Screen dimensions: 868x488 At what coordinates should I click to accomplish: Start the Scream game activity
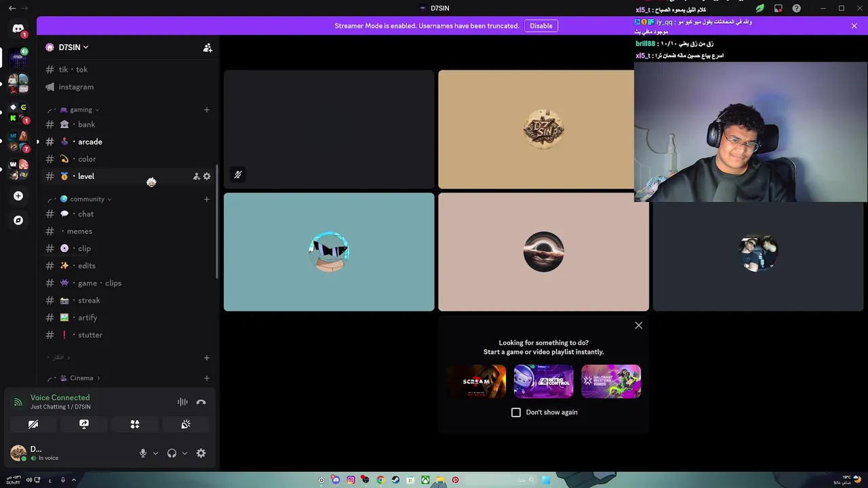point(476,382)
